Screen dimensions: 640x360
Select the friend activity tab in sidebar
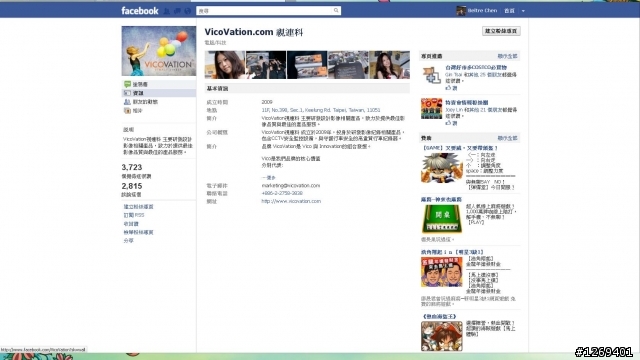(159, 102)
